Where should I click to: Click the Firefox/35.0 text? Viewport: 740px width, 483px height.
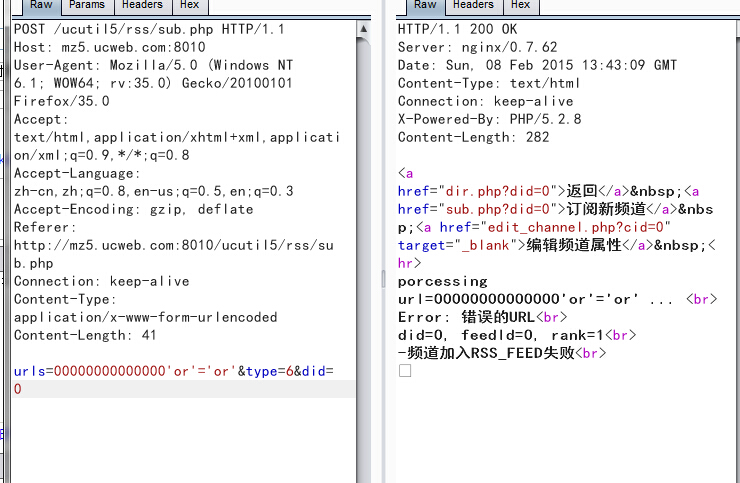point(61,101)
